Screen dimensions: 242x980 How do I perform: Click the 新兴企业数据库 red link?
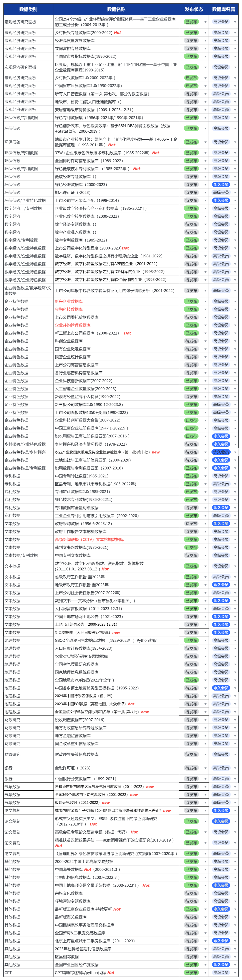point(69,301)
